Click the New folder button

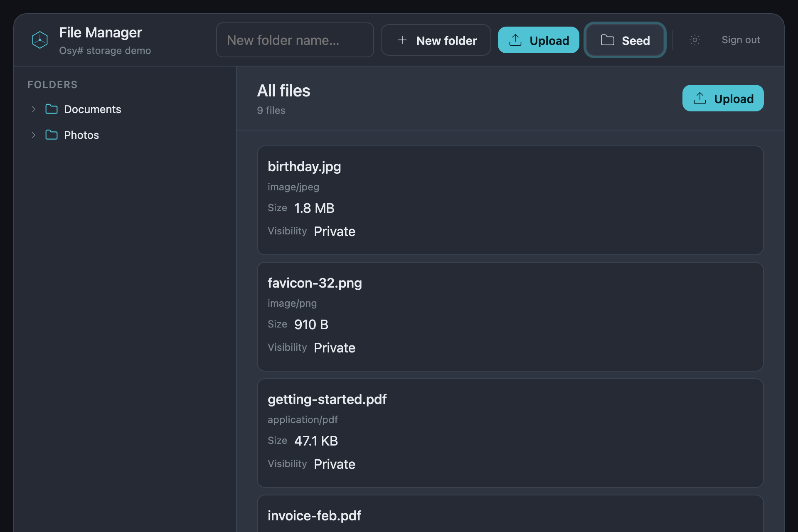tap(436, 40)
